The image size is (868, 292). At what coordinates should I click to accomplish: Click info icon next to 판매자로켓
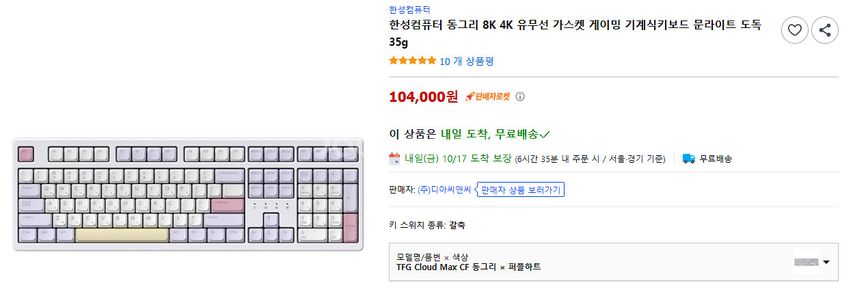[520, 96]
